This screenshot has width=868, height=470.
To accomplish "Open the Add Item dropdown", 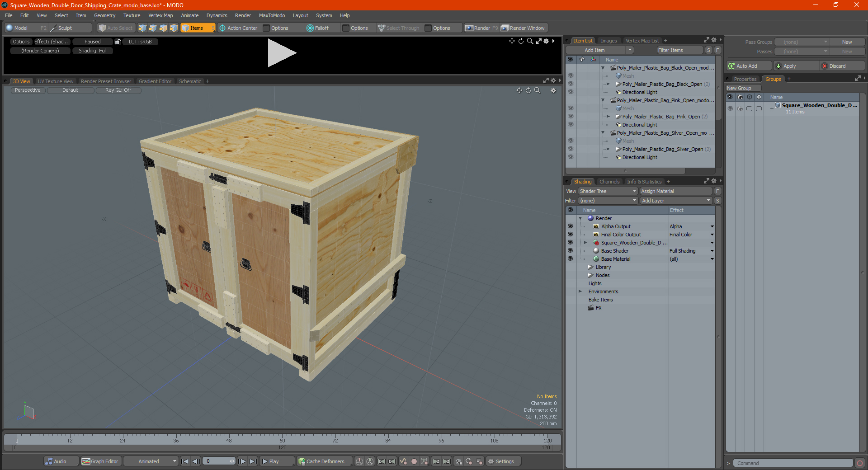I will (x=599, y=50).
